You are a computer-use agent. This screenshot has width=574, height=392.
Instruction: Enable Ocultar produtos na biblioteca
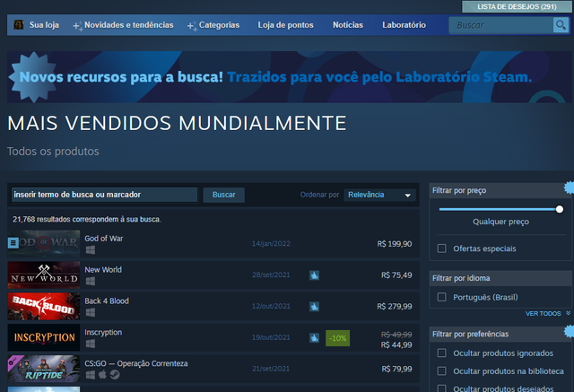[442, 371]
